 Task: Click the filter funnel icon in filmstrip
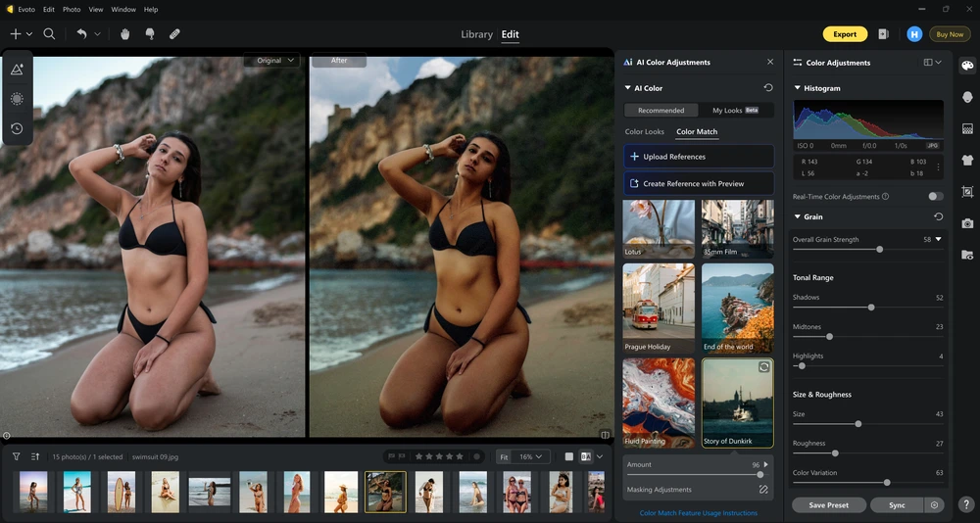[x=17, y=456]
